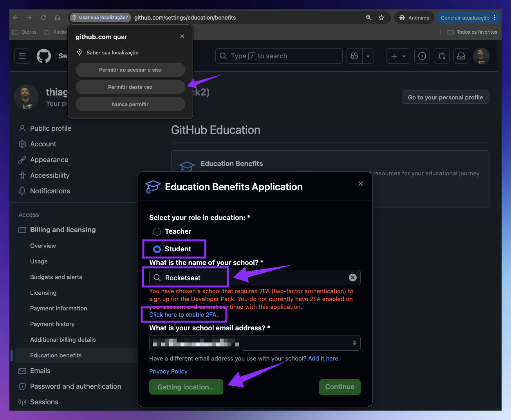The width and height of the screenshot is (511, 420).
Task: Click the browser address bar URL
Action: pos(185,18)
